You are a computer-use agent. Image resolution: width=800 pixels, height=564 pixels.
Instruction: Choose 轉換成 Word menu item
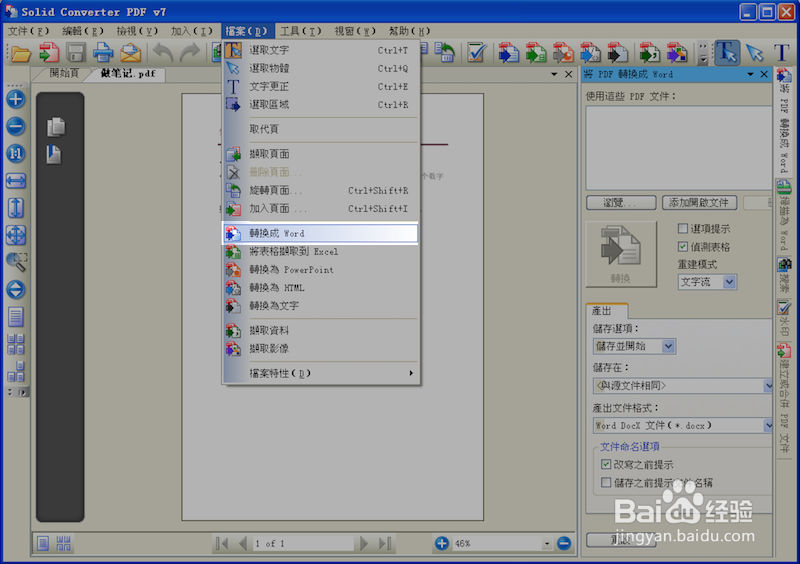[321, 233]
